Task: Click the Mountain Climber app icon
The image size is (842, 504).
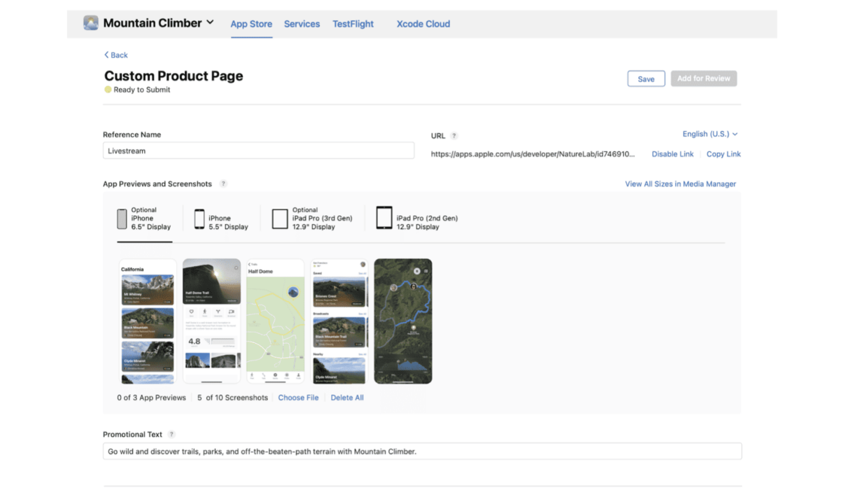Action: coord(90,23)
